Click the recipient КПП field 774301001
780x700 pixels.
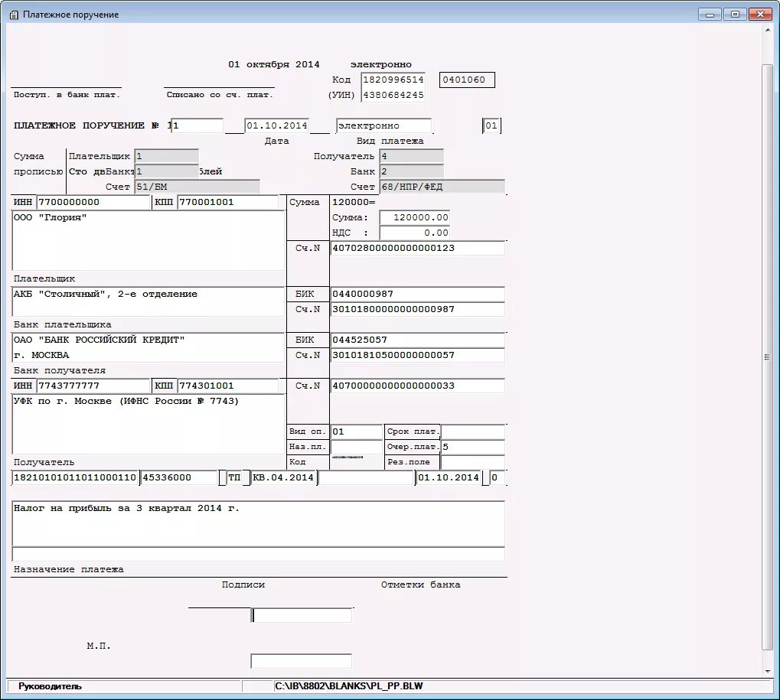click(x=228, y=386)
